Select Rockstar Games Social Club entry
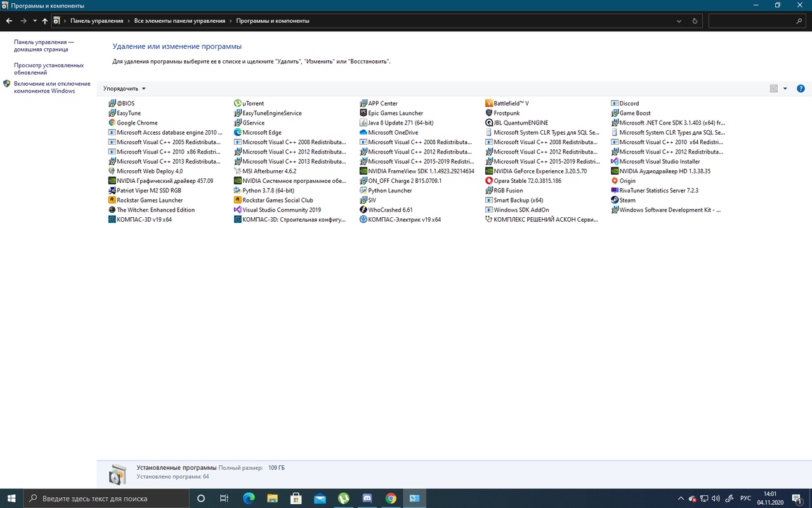The width and height of the screenshot is (812, 508). tap(273, 200)
